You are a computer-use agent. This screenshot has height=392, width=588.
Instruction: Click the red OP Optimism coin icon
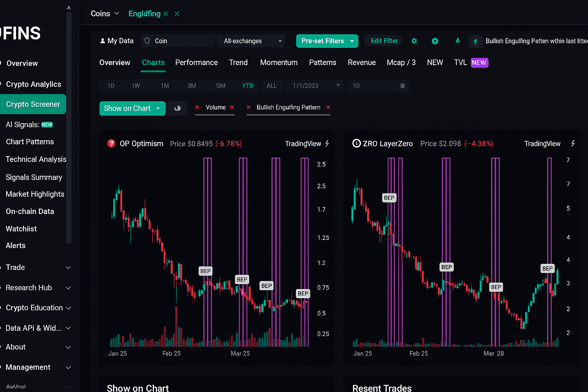click(111, 144)
